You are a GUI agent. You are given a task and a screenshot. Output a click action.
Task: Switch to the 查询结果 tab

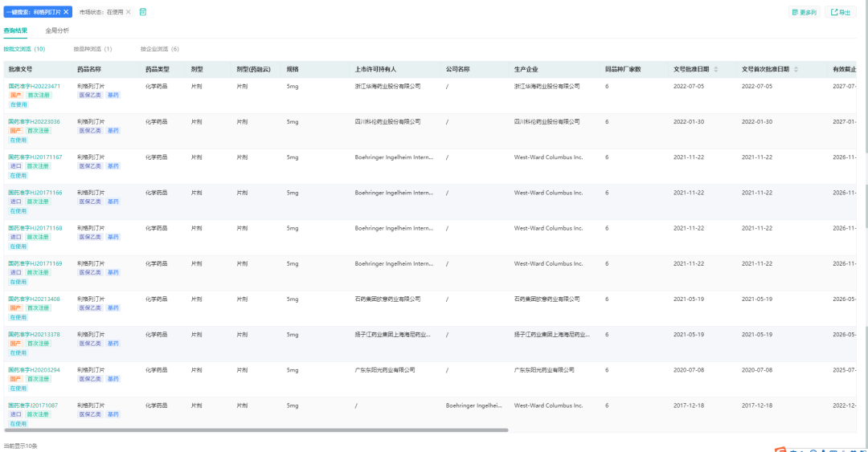pyautogui.click(x=15, y=31)
